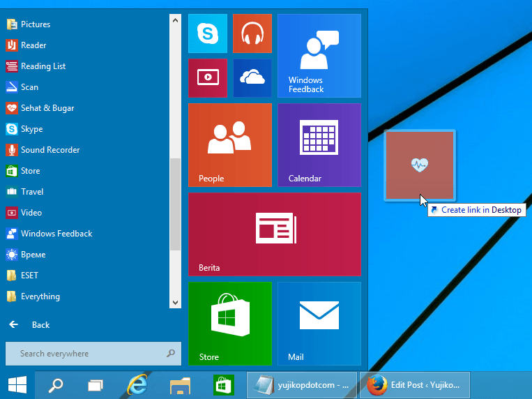The image size is (532, 399).
Task: Open the Berita news tile
Action: tap(275, 234)
